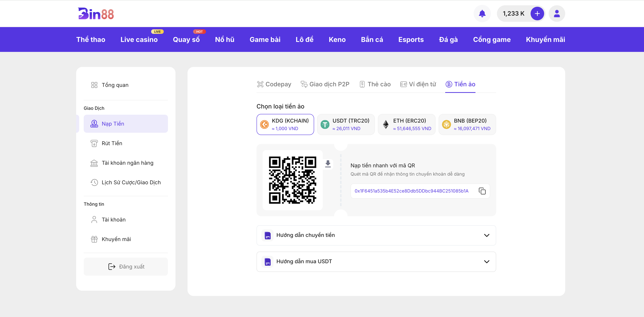Expand Hướng dẫn mua USDT
The height and width of the screenshot is (317, 644).
(376, 262)
